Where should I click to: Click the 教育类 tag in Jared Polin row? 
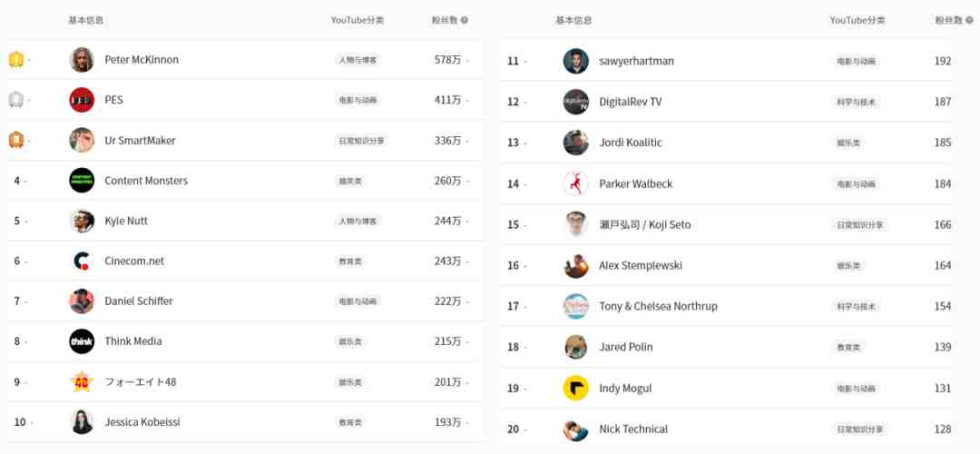(x=848, y=347)
